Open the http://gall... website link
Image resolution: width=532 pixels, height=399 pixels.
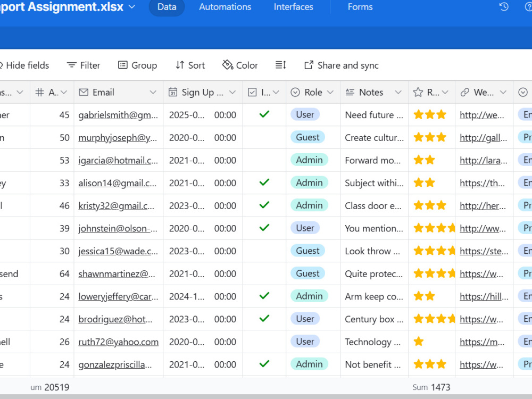[x=484, y=138]
